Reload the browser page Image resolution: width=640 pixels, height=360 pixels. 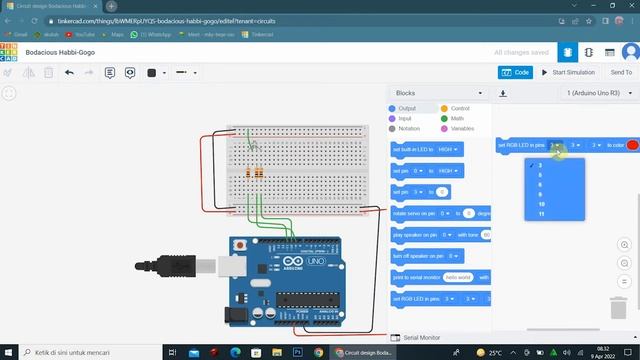coord(34,21)
